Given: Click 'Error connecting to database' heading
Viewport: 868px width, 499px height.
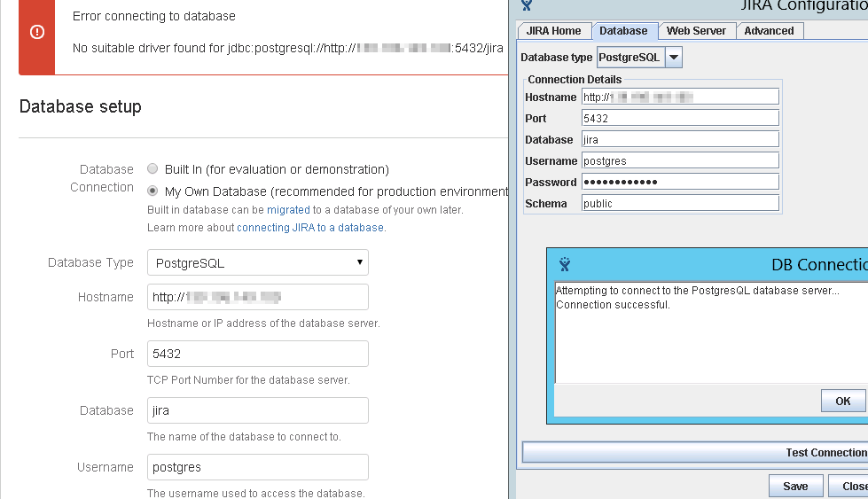Looking at the screenshot, I should (x=154, y=16).
